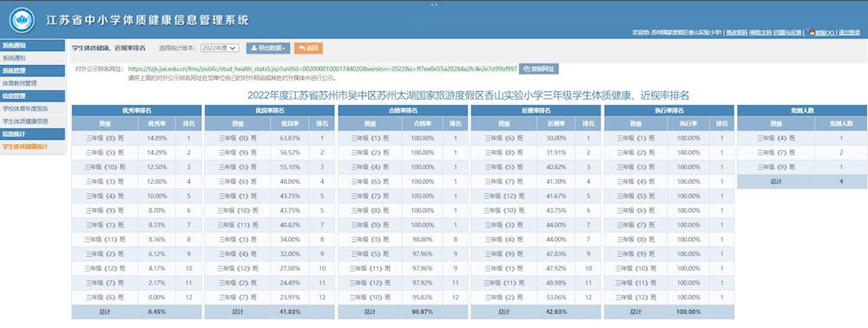Click the page title about 三年级 rankings
The width and height of the screenshot is (868, 328).
pos(469,95)
